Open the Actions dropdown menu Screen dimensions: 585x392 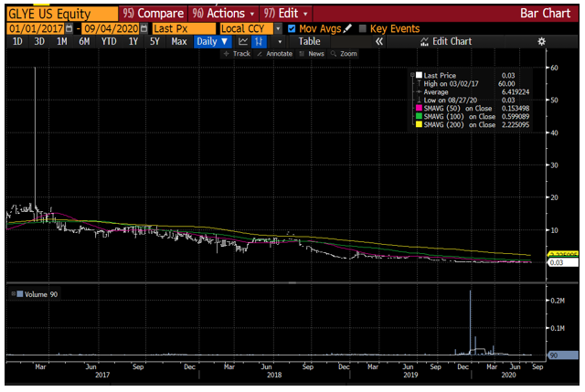pyautogui.click(x=222, y=14)
